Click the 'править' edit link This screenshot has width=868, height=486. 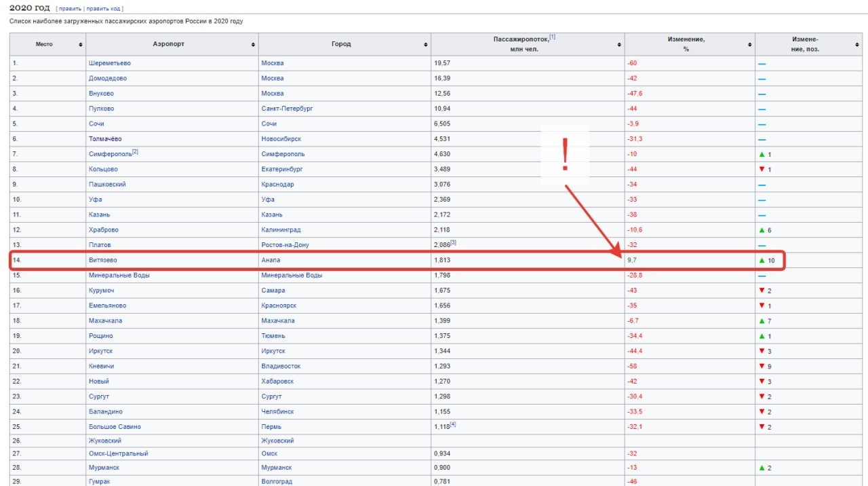pyautogui.click(x=70, y=9)
